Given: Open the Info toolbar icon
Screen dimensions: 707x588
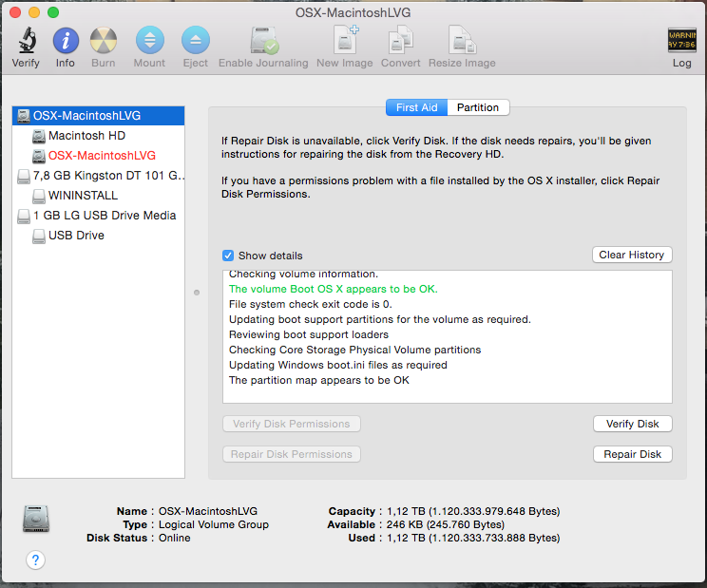Looking at the screenshot, I should (x=66, y=40).
